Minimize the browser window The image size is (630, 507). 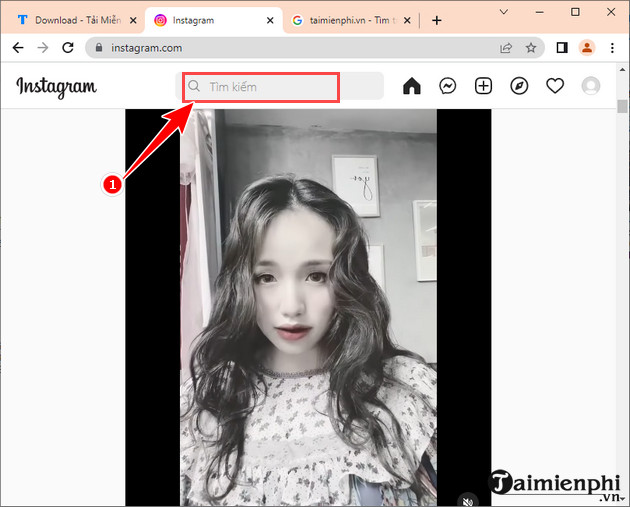coord(540,12)
